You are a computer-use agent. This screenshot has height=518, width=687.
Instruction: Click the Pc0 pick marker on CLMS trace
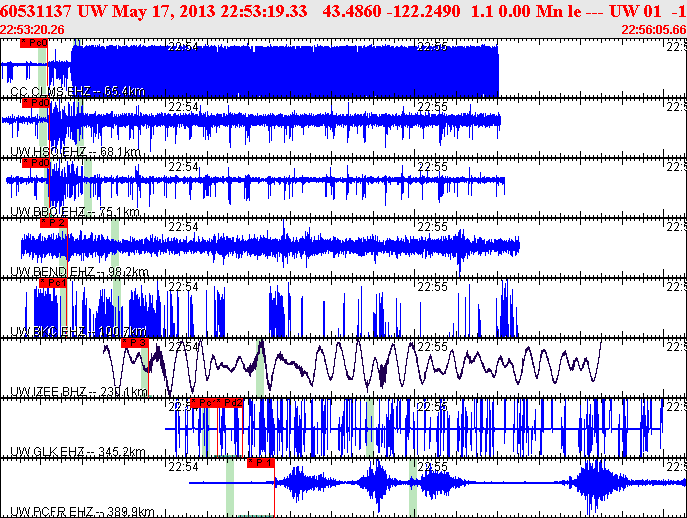(34, 44)
